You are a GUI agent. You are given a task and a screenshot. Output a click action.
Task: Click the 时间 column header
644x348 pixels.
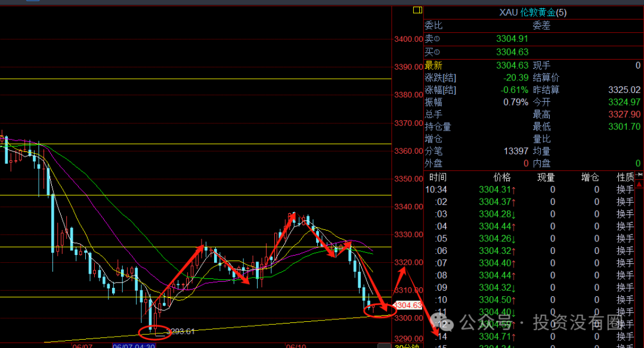click(x=438, y=178)
